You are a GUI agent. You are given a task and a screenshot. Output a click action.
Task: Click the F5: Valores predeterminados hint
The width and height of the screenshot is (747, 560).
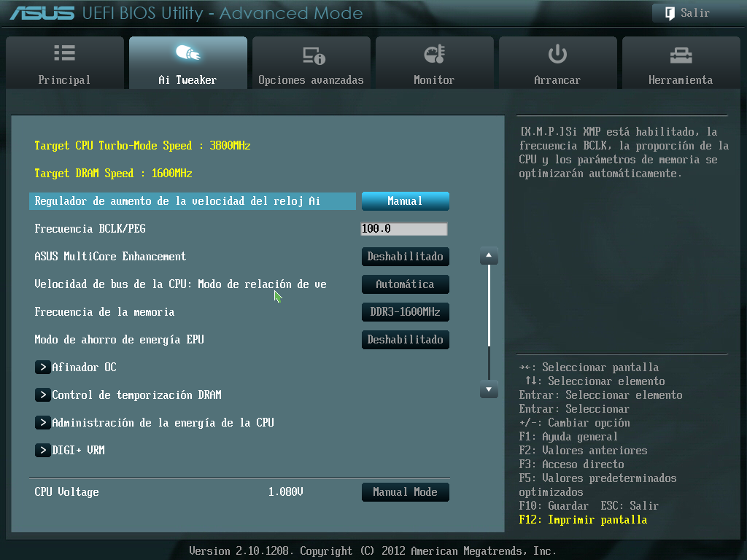coord(598,485)
